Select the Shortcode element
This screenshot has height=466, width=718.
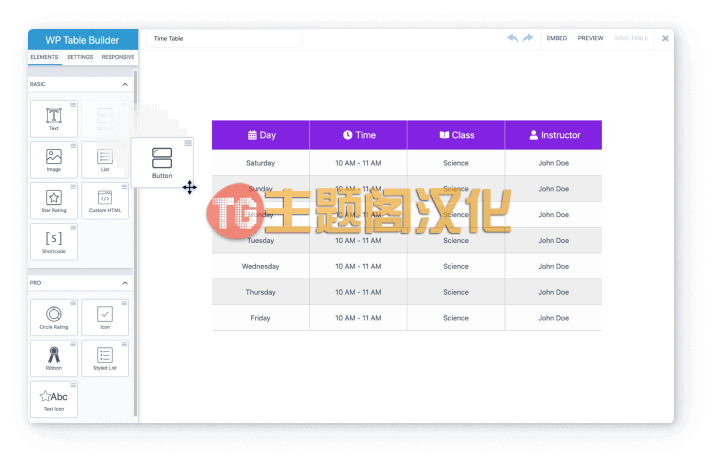click(x=54, y=242)
